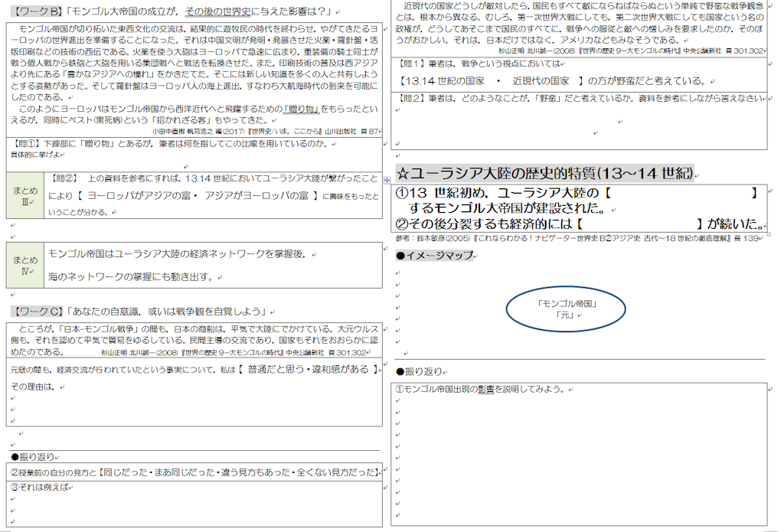Select the choice まあ同じだった
The image size is (784, 532).
coord(184,472)
